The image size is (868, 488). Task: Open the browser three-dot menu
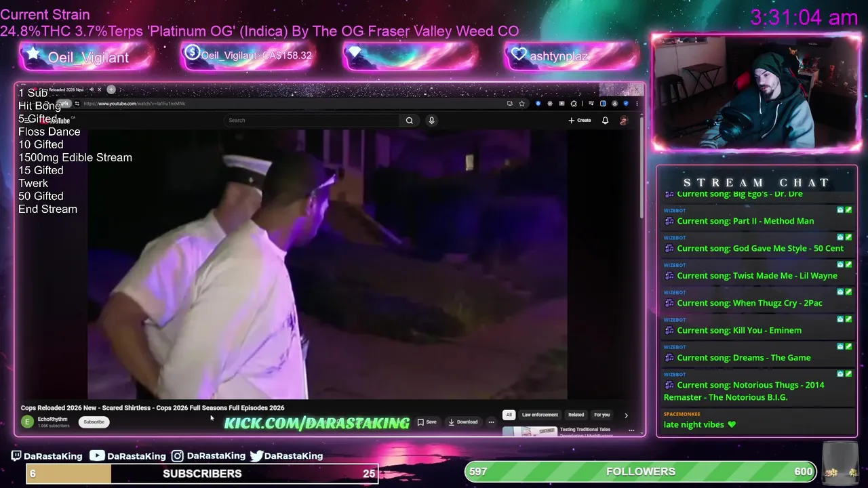tap(637, 104)
